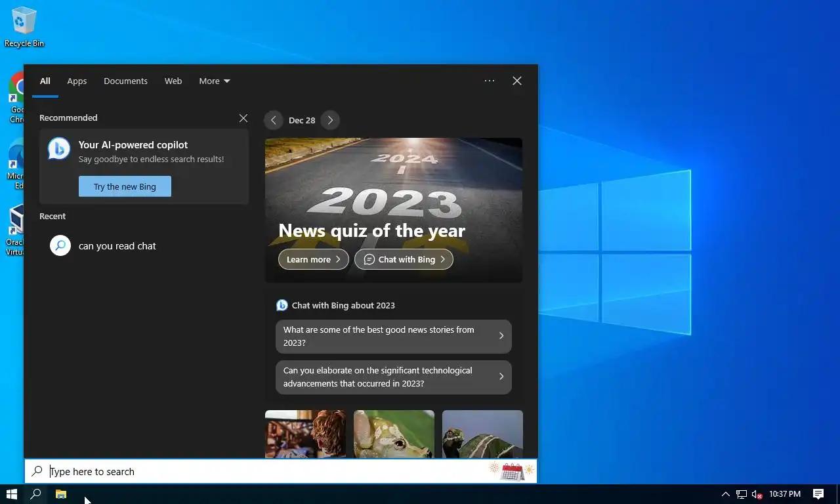
Task: Expand the More dropdown tab
Action: [215, 81]
